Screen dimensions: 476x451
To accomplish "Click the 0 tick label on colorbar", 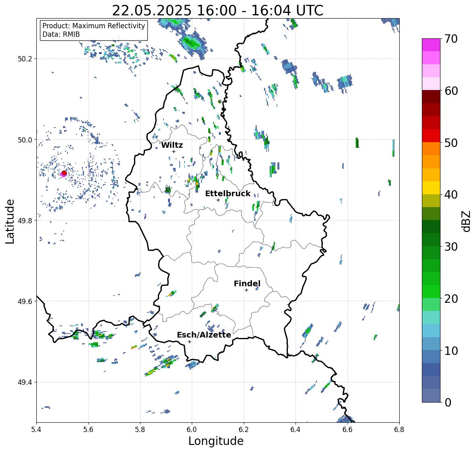I will click(448, 403).
